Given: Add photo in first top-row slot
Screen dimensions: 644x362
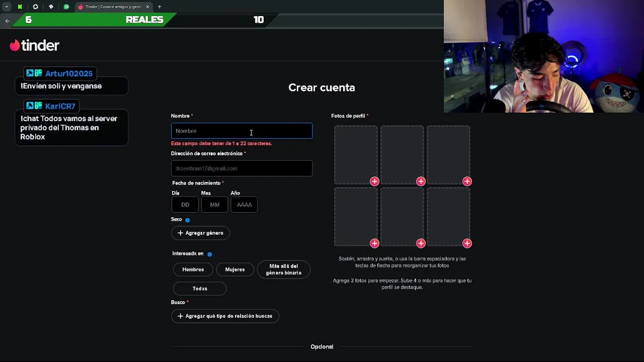Looking at the screenshot, I should click(x=374, y=182).
